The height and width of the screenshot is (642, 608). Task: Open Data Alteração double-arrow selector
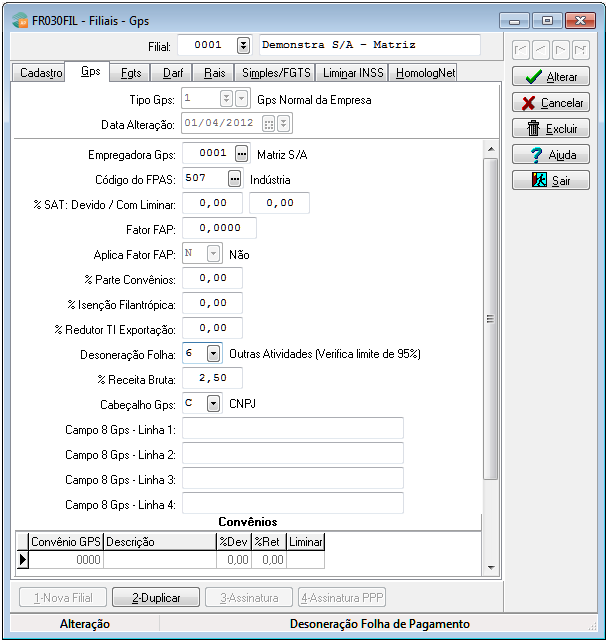[283, 124]
